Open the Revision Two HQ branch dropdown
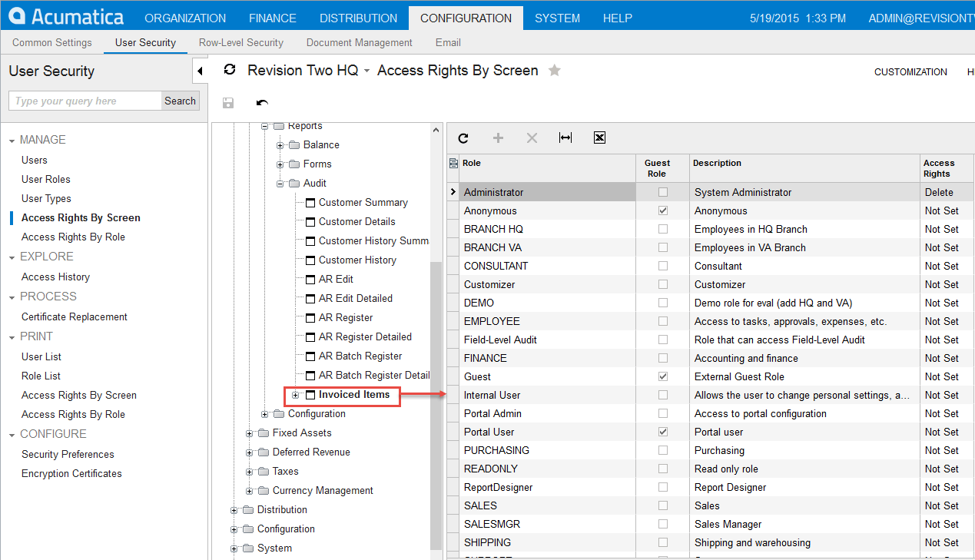 pos(366,71)
